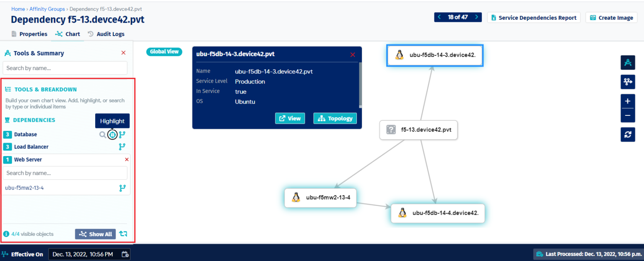This screenshot has height=261, width=644.
Task: Click the topology branch icon beside Load Balancer
Action: pyautogui.click(x=122, y=146)
